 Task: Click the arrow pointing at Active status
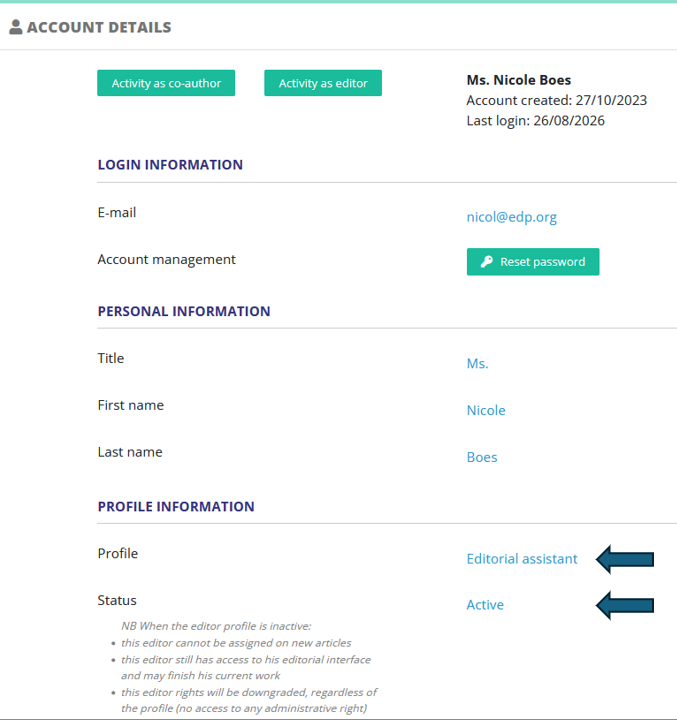point(625,605)
